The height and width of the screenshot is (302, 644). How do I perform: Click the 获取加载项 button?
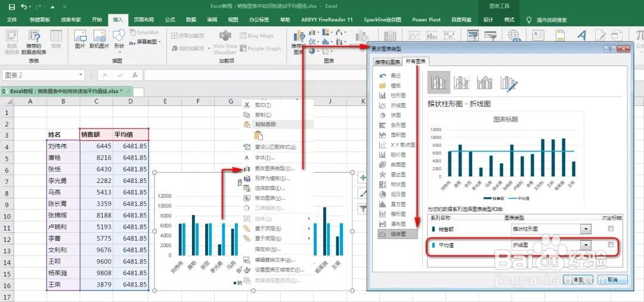pos(187,36)
